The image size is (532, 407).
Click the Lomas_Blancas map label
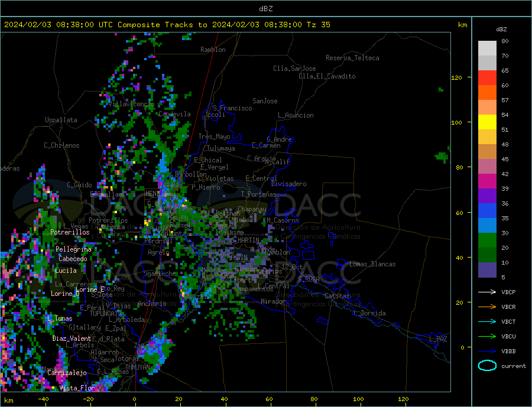(372, 264)
